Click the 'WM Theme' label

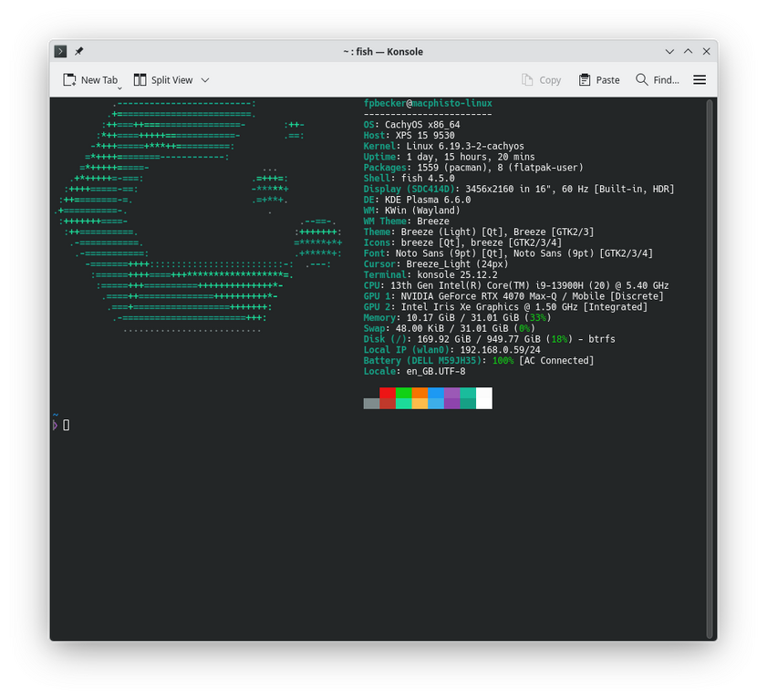click(x=385, y=221)
